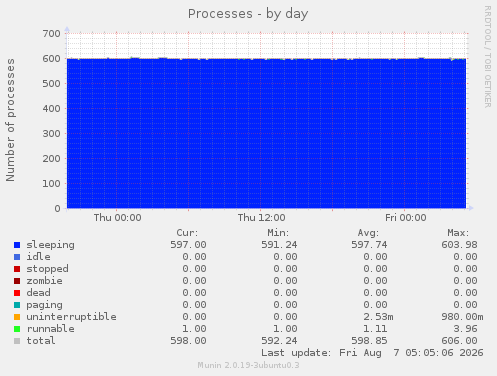
Task: Click total minimum value 592.24
Action: point(279,341)
